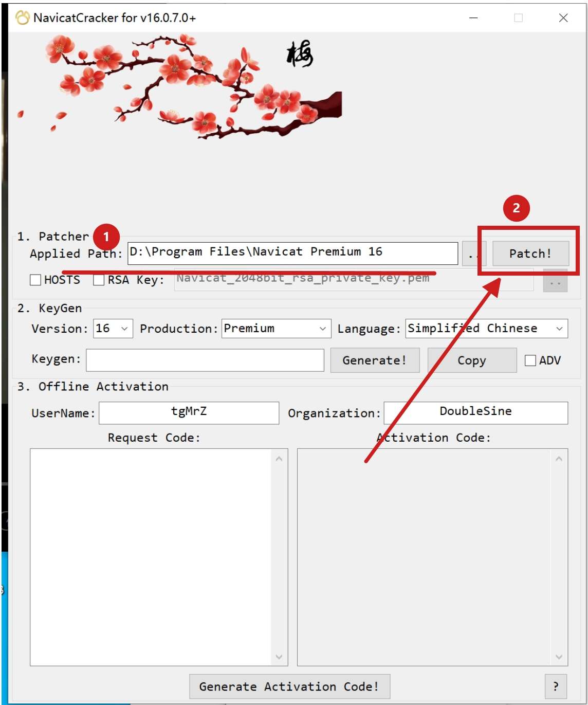Edit the Applied Path field
The image size is (588, 705).
tap(292, 253)
